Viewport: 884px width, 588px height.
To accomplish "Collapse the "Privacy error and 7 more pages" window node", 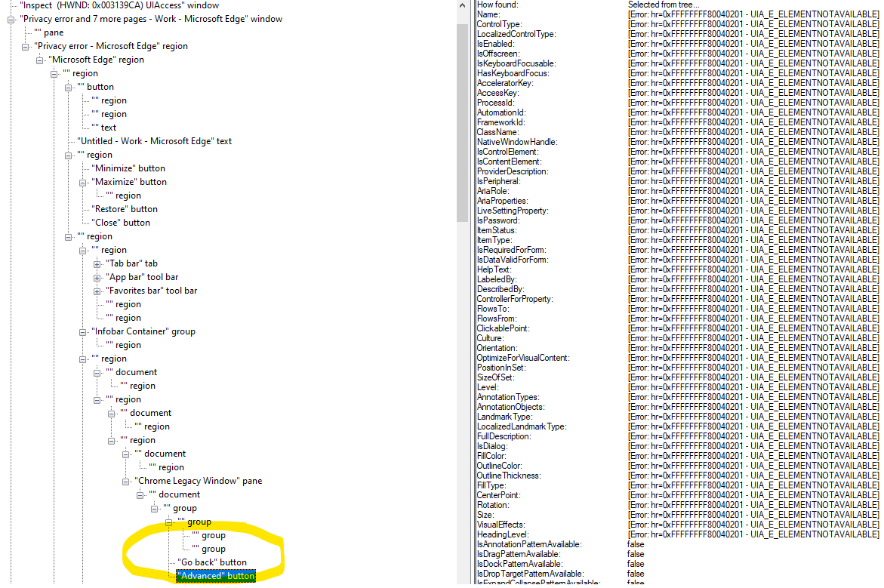I will (x=11, y=19).
